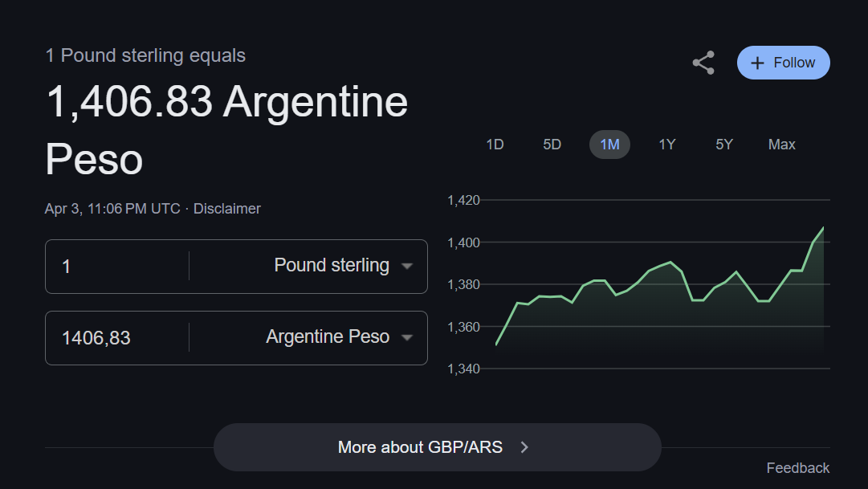Click the 1,406.83 Argentine Peso heading
Screen dimensions: 868x489
coord(226,130)
